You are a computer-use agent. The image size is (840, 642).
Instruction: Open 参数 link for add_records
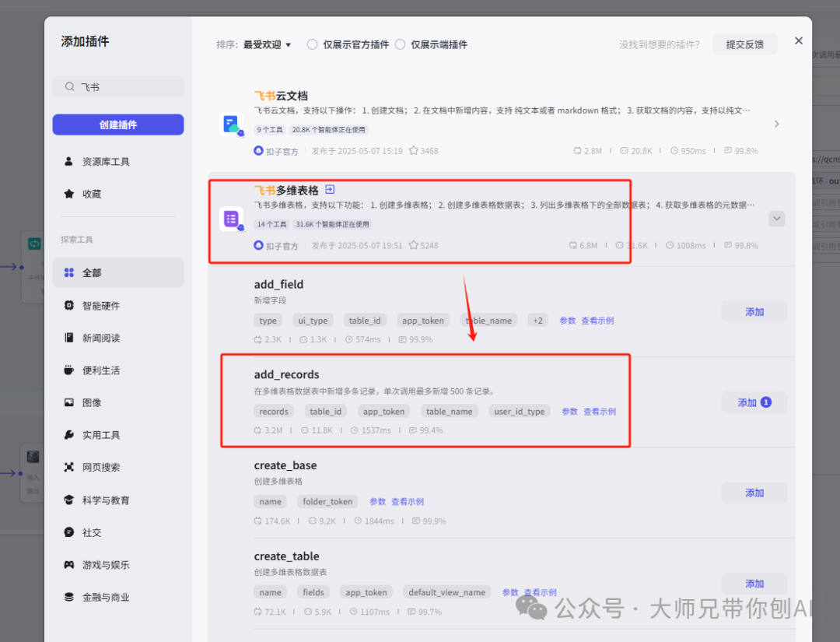point(569,411)
